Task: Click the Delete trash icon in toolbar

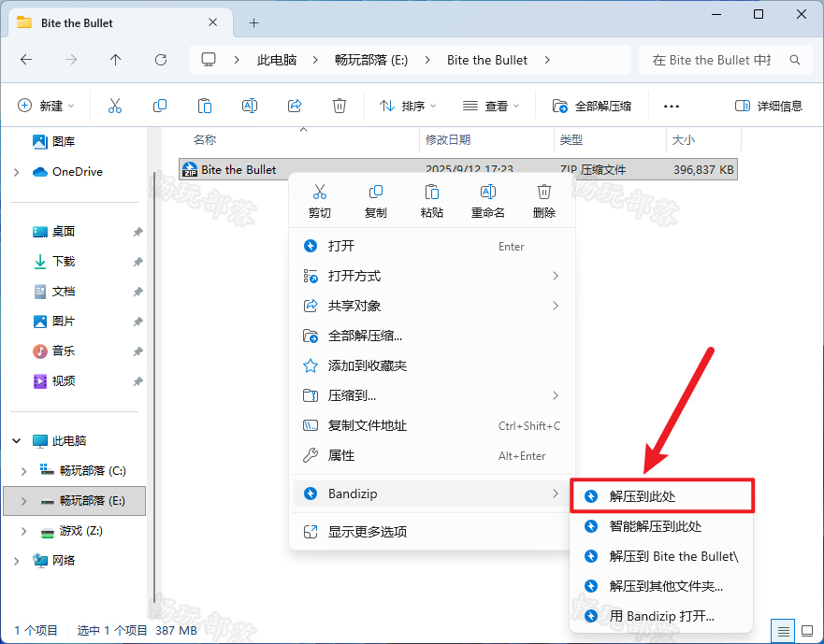Action: (340, 106)
